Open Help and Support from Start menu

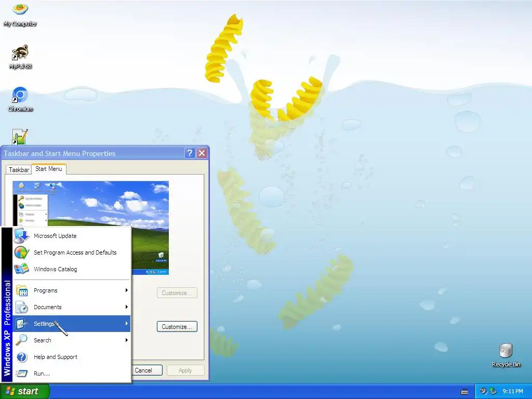tap(72, 357)
